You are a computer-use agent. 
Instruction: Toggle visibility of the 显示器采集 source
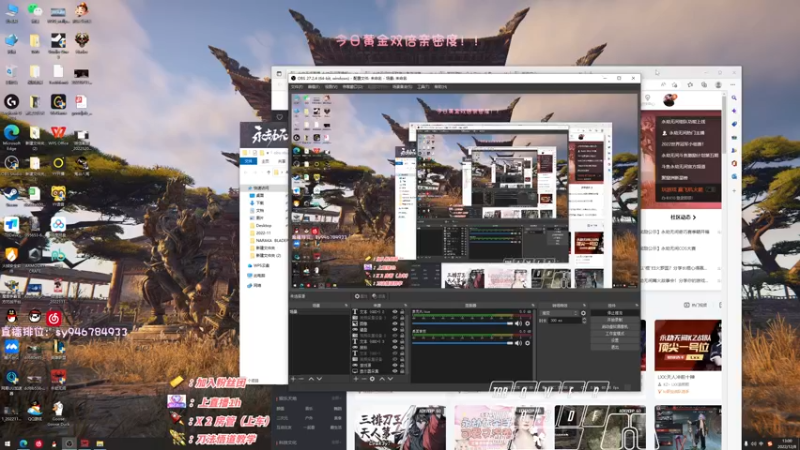[x=395, y=371]
